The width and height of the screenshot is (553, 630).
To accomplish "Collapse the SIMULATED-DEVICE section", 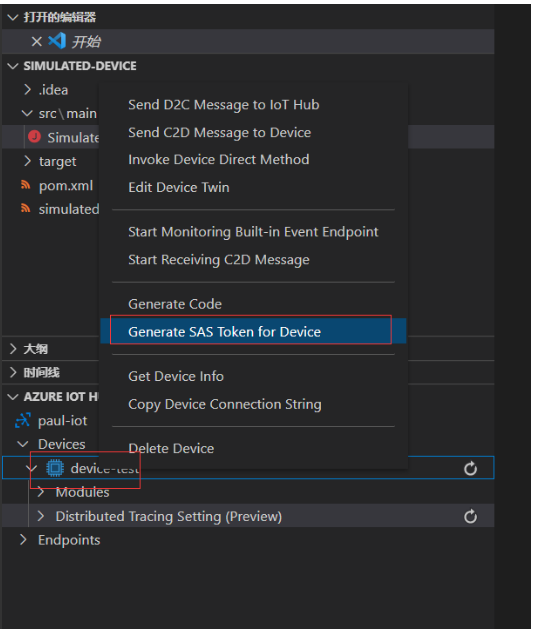I will click(13, 66).
